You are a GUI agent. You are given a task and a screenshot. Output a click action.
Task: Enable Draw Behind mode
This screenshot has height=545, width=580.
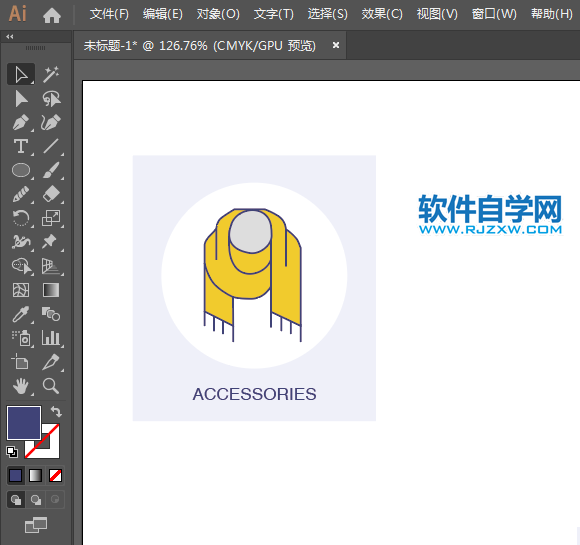tap(36, 500)
